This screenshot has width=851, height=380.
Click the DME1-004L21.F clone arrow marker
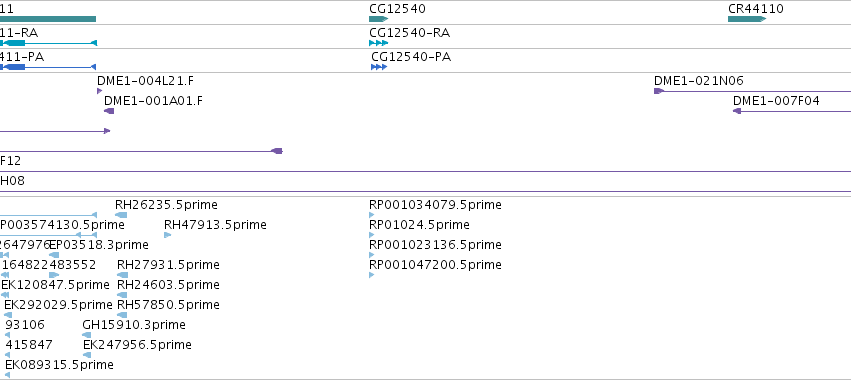pyautogui.click(x=99, y=91)
